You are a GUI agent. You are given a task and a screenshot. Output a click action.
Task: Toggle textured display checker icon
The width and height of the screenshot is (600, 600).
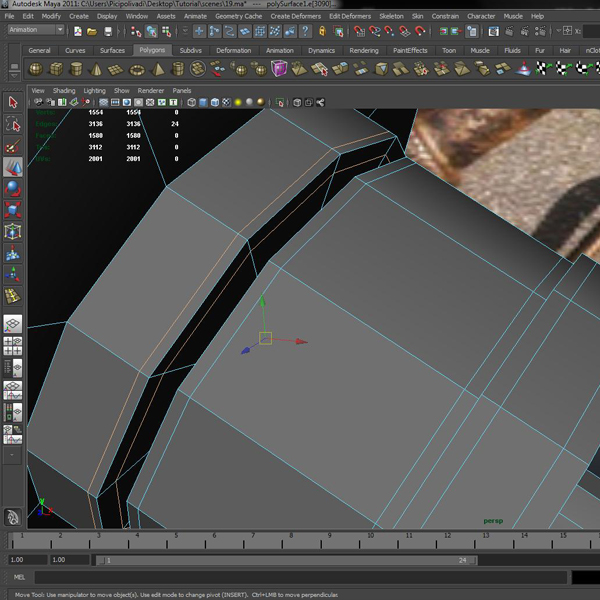(227, 102)
